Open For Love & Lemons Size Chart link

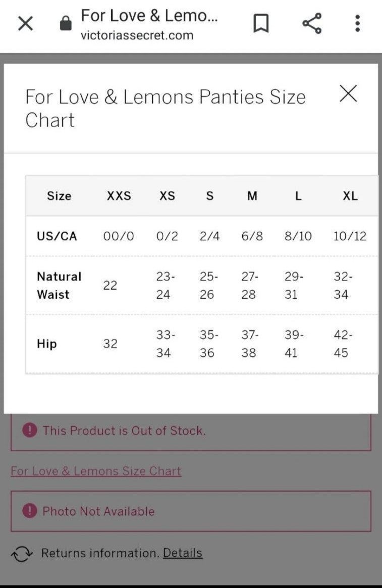pos(96,471)
